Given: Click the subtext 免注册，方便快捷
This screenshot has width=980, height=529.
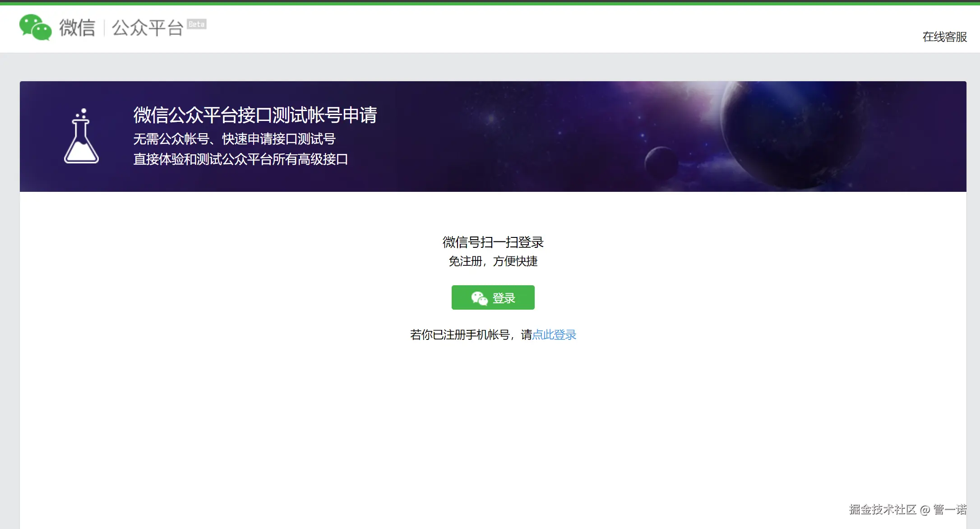Looking at the screenshot, I should pyautogui.click(x=493, y=261).
